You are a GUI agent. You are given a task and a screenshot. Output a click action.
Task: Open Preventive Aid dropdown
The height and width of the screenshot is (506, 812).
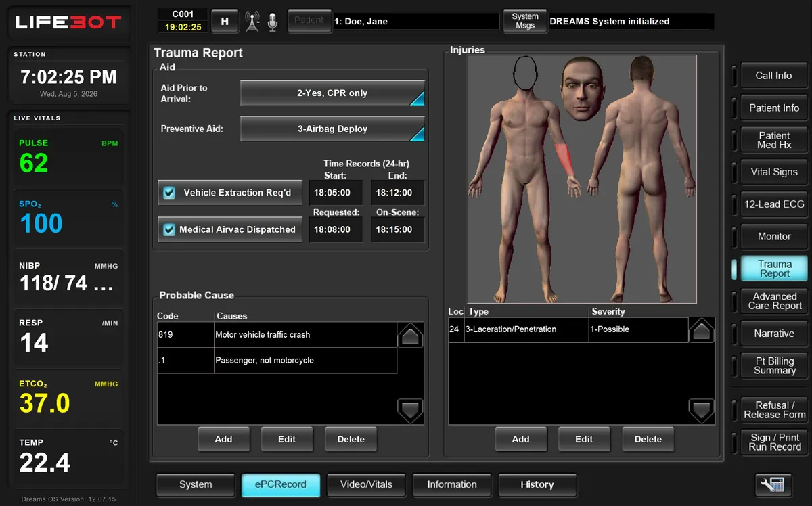332,129
